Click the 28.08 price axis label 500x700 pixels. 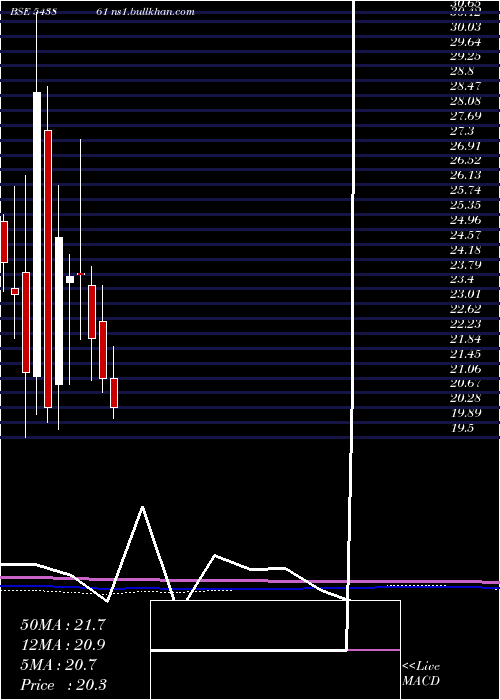pyautogui.click(x=466, y=101)
